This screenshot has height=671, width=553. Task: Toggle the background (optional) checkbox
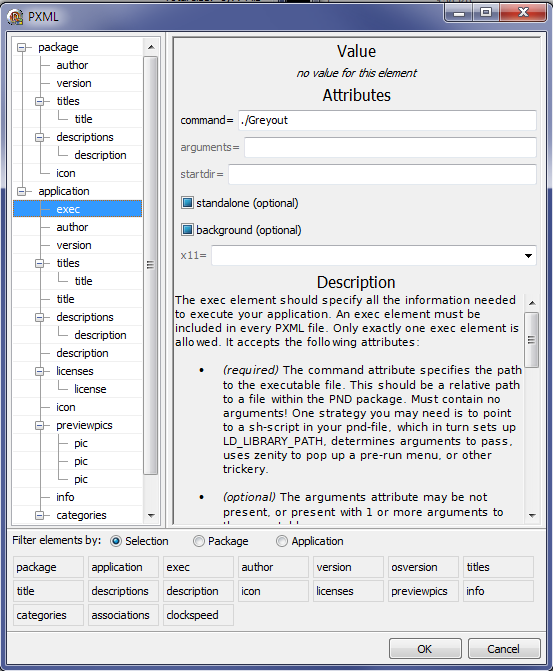coord(187,230)
